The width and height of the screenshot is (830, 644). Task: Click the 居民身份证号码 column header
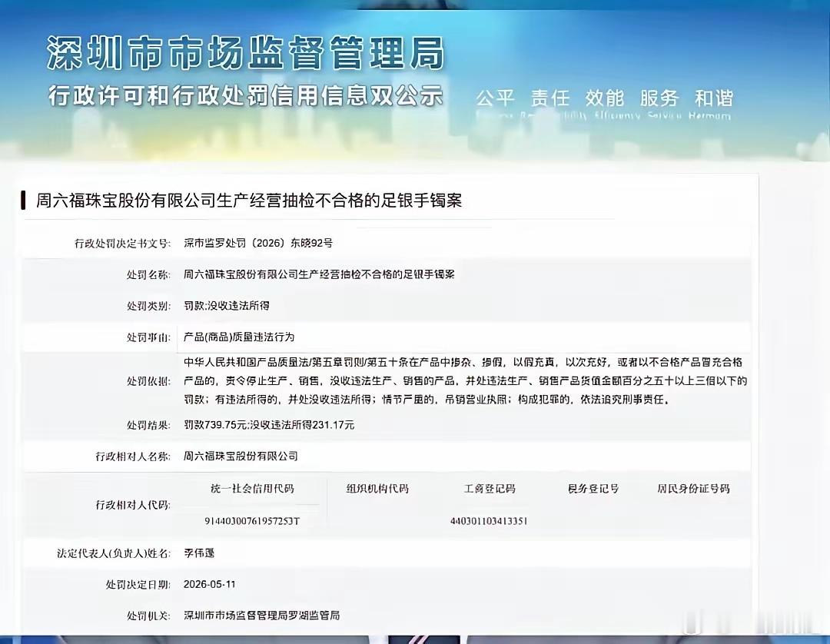[693, 489]
